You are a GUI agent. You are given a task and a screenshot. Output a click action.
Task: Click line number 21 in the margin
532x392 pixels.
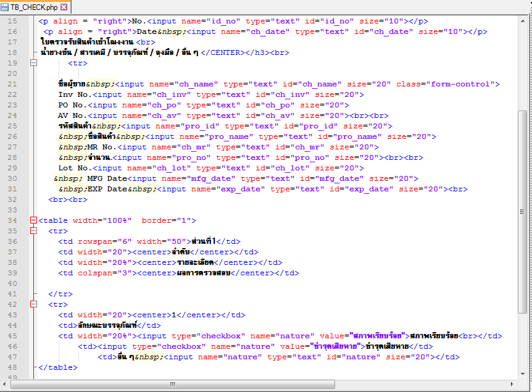coord(12,84)
